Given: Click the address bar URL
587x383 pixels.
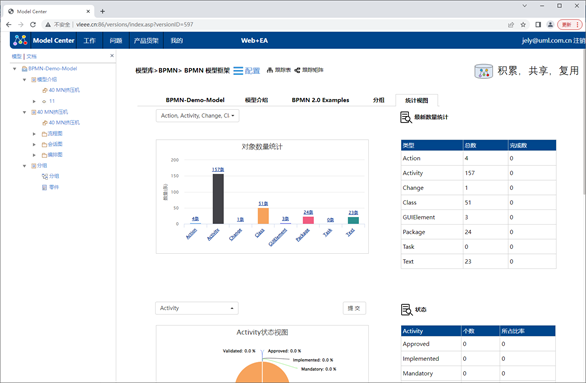Looking at the screenshot, I should point(134,25).
